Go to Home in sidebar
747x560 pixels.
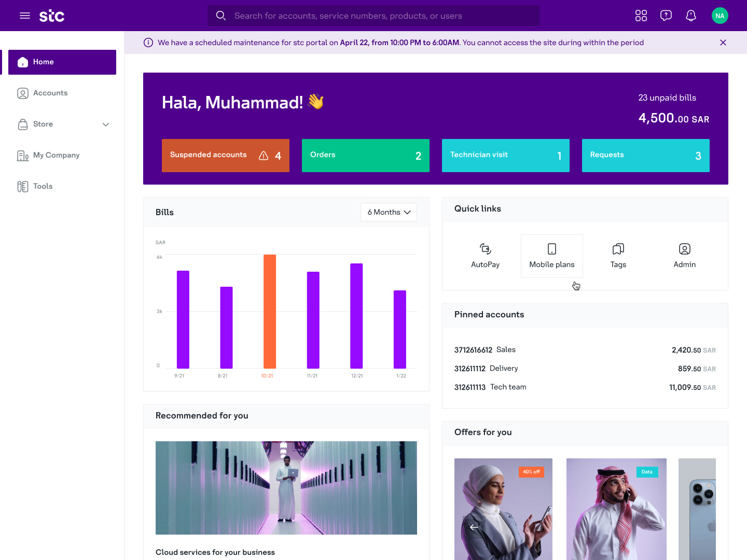click(62, 62)
